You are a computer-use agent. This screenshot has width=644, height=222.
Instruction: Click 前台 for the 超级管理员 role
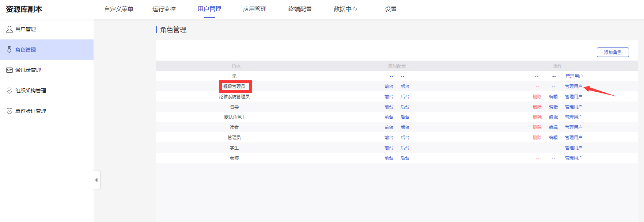click(x=389, y=87)
